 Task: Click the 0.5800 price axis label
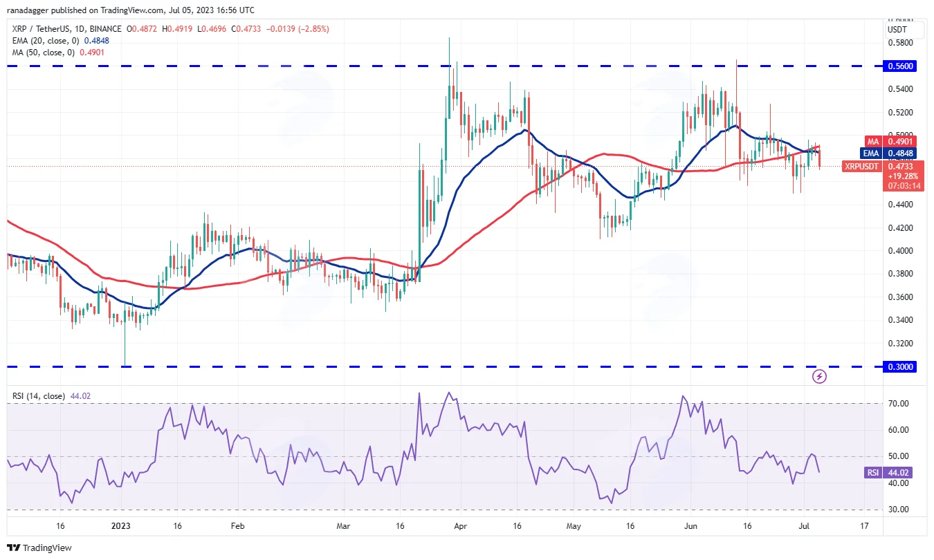click(899, 43)
